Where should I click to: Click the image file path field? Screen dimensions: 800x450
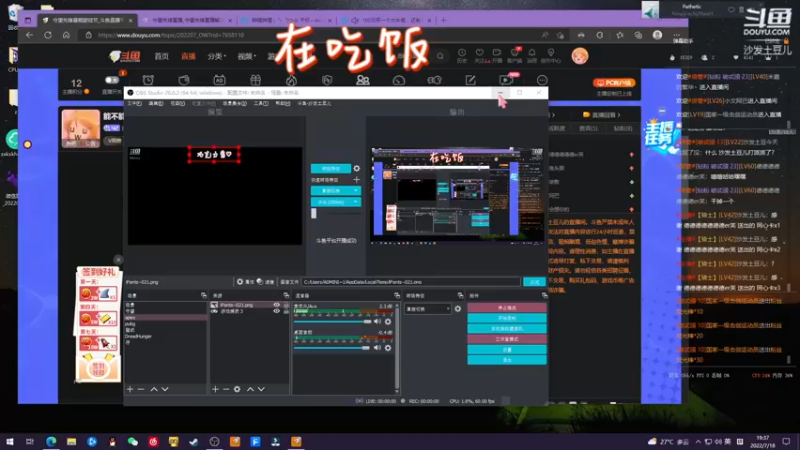pyautogui.click(x=411, y=282)
